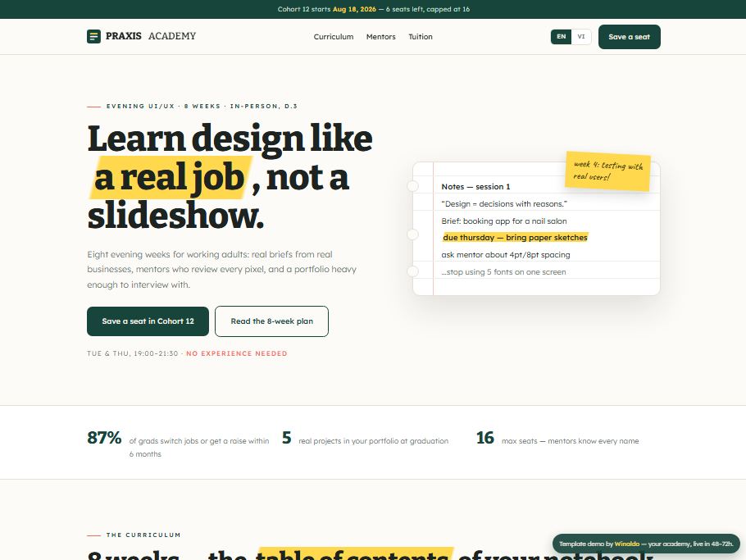Click the '16' max seats statistic

point(484,438)
